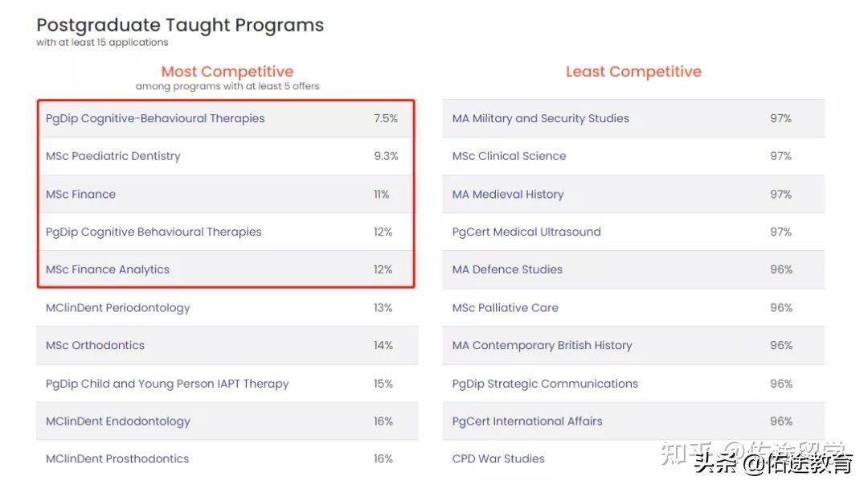Open MSc Orthodontics program

point(96,345)
